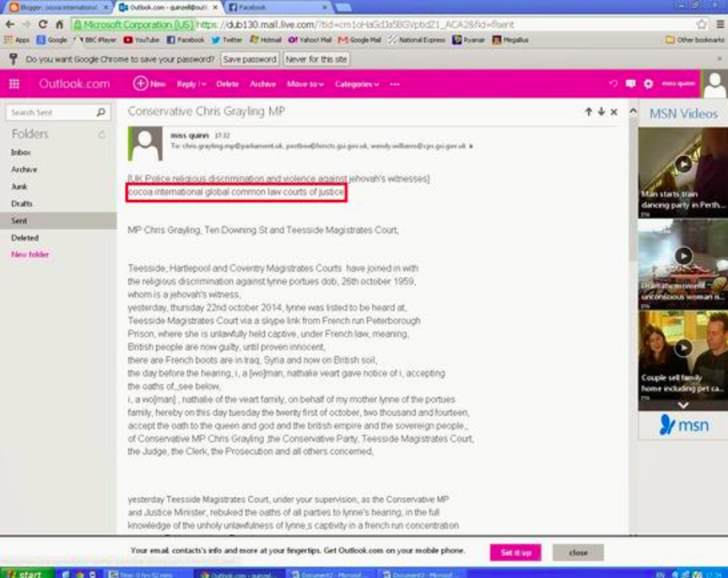Click the Folders refresh icon
Viewport: 728px width, 578px height.
pos(101,135)
